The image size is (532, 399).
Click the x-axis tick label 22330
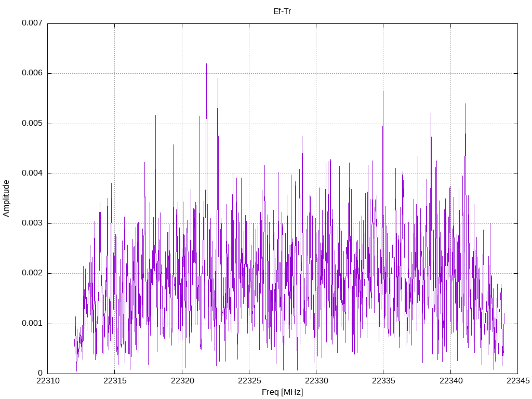coord(316,381)
